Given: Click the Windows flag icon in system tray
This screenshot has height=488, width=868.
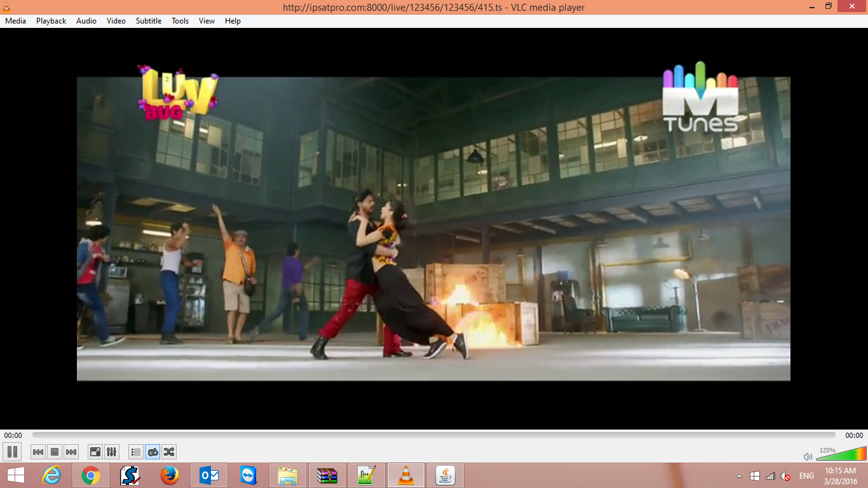Looking at the screenshot, I should 755,476.
